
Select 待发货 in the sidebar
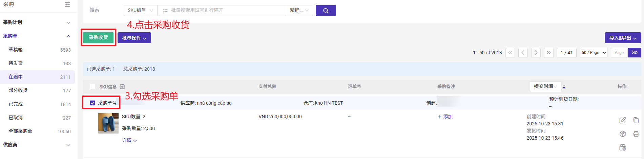(16, 63)
